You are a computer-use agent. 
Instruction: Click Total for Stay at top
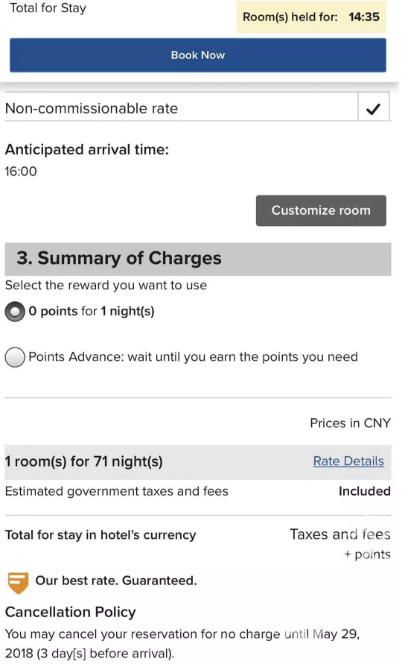(x=48, y=8)
